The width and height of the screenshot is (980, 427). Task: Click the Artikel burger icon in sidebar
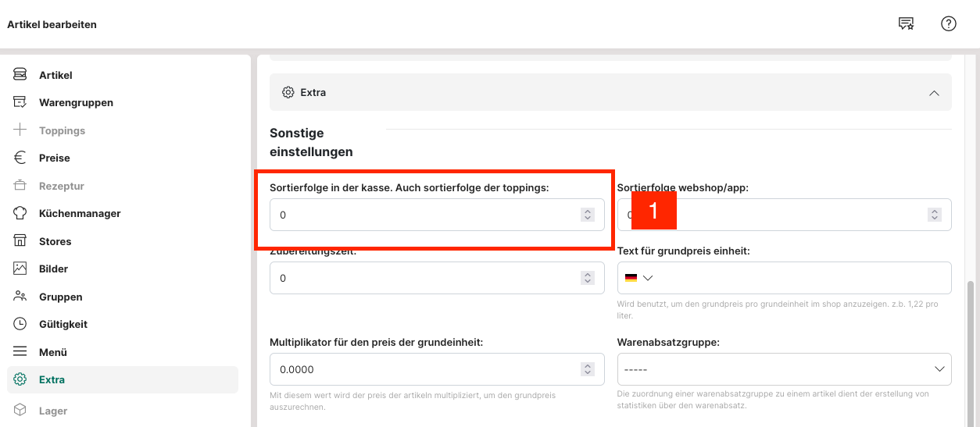(20, 75)
